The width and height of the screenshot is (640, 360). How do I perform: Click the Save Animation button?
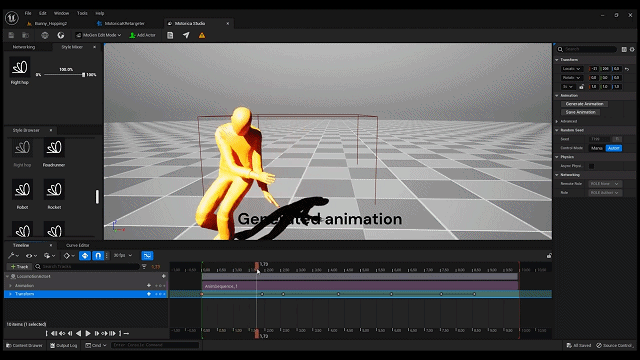(x=580, y=112)
